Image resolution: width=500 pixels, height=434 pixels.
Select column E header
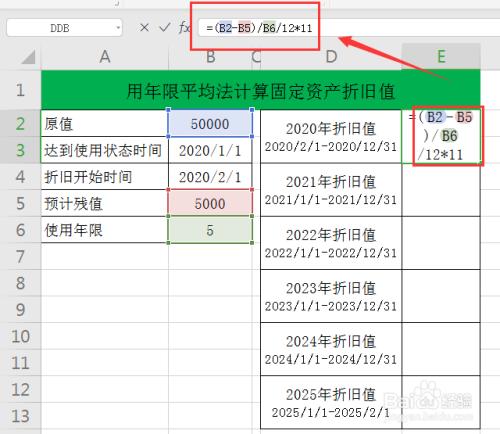(x=441, y=56)
